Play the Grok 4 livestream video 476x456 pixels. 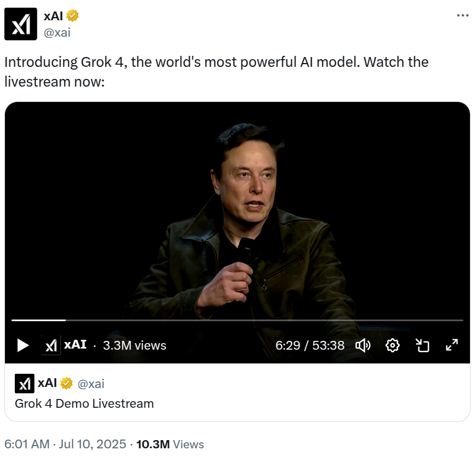(22, 345)
